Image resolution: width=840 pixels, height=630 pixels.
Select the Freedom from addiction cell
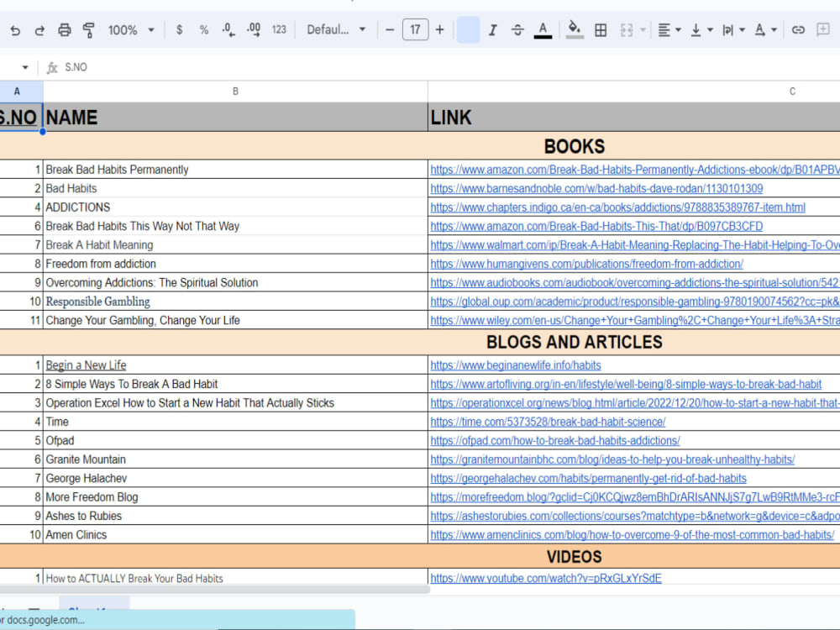coord(235,264)
